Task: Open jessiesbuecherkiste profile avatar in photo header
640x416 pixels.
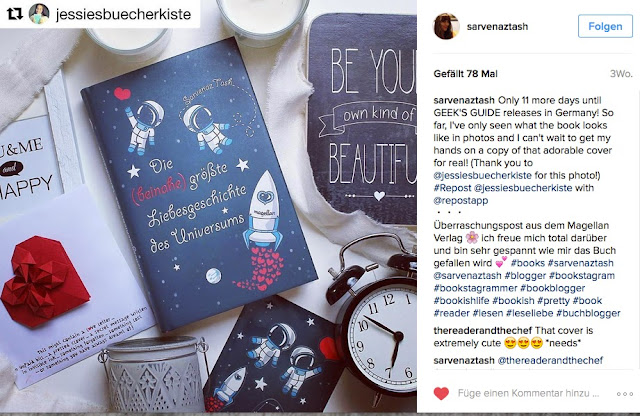Action: [39, 14]
